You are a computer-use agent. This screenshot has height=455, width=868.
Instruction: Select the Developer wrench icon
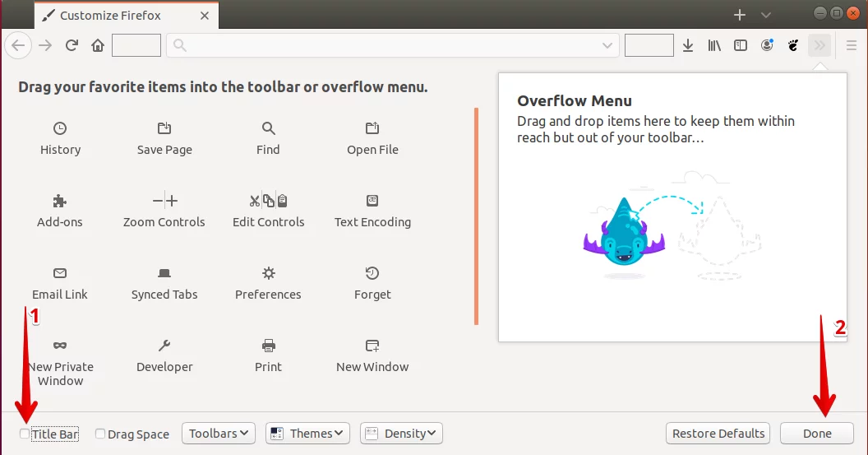164,346
